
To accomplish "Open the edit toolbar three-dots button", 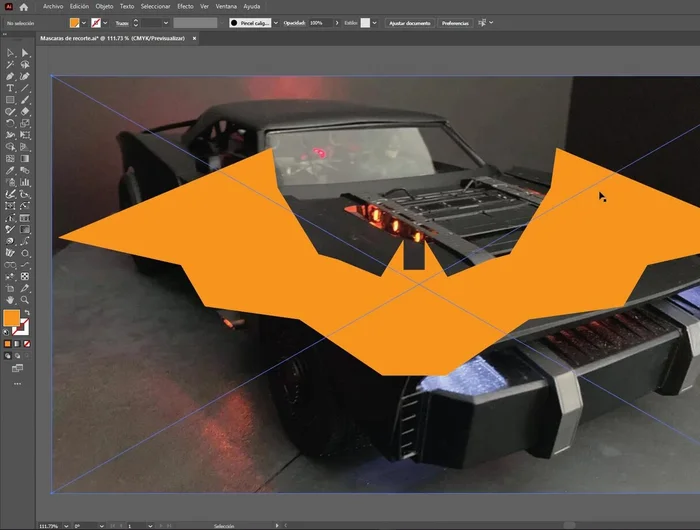I will 17,383.
